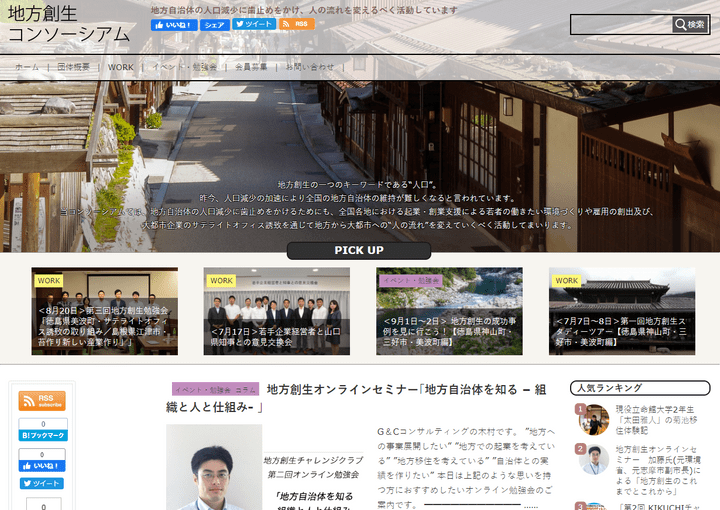Open the お問い合わせ menu item
This screenshot has width=720, height=510.
[310, 67]
